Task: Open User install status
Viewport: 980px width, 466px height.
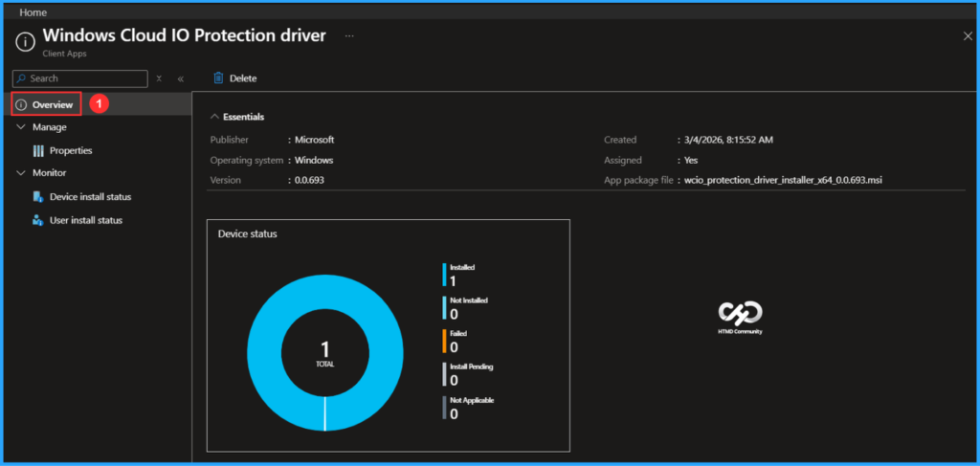Action: coord(86,220)
